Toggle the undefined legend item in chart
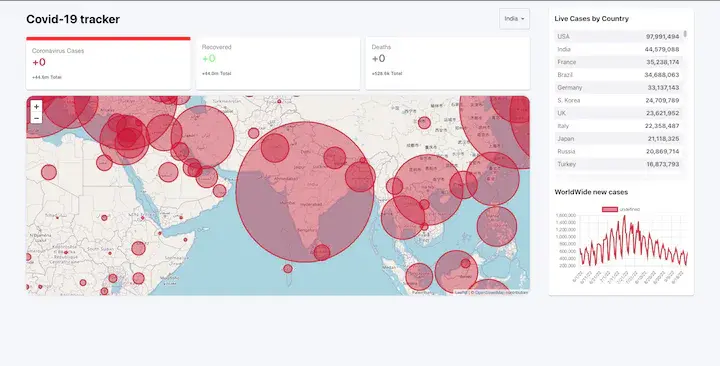This screenshot has width=720, height=366. pos(621,209)
